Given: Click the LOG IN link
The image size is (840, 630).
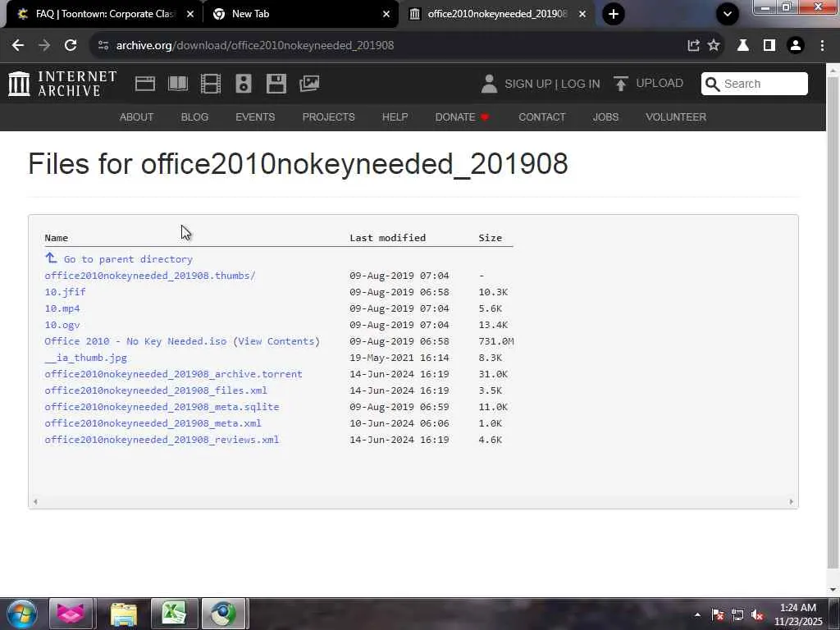Looking at the screenshot, I should click(580, 84).
